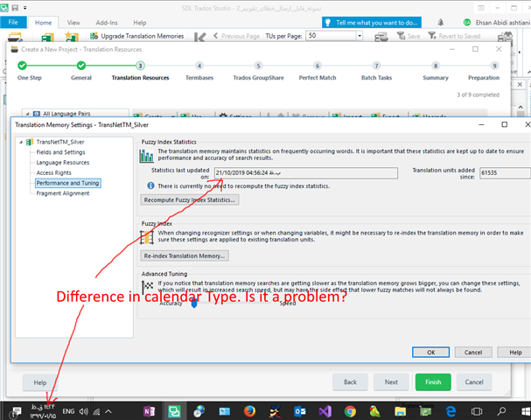Screen dimensions: 531x420
Task: Click the network tray icon
Action: tap(96, 411)
